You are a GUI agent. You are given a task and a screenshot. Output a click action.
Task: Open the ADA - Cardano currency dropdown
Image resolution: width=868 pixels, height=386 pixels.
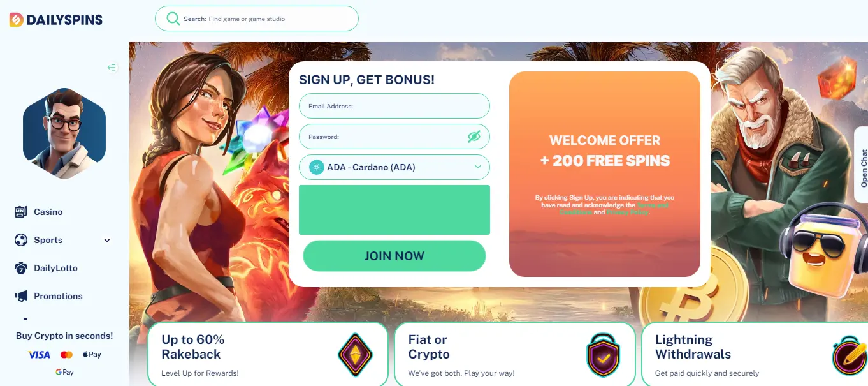pyautogui.click(x=394, y=167)
